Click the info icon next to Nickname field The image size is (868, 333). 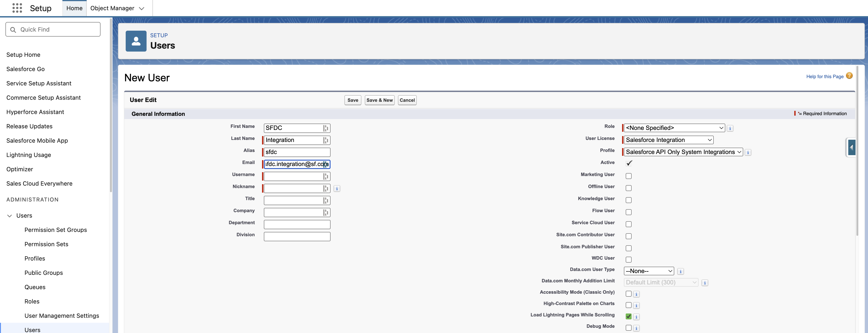point(337,189)
